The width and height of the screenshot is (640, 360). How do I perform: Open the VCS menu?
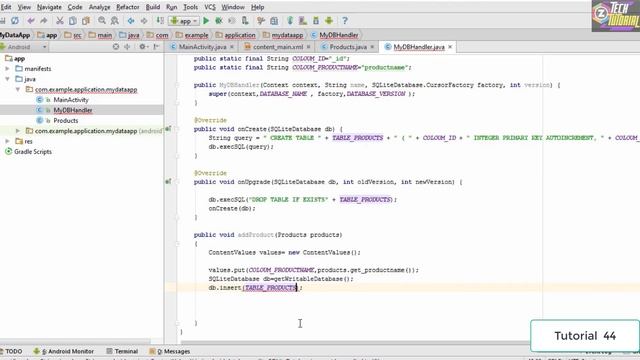(x=210, y=7)
